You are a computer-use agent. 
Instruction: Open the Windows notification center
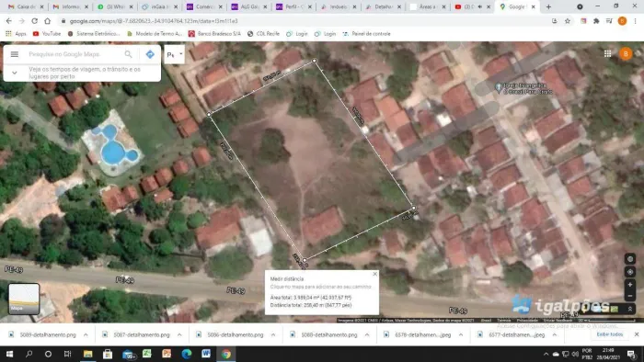click(631, 354)
